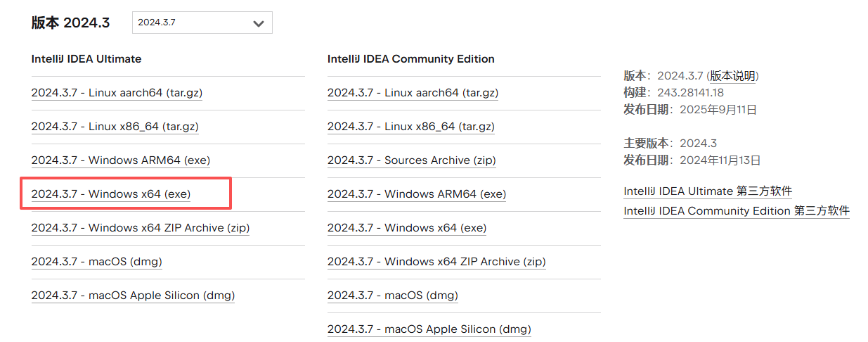Download highlighted Ultimate Windows x64 exe
This screenshot has height=342, width=868.
[x=111, y=194]
